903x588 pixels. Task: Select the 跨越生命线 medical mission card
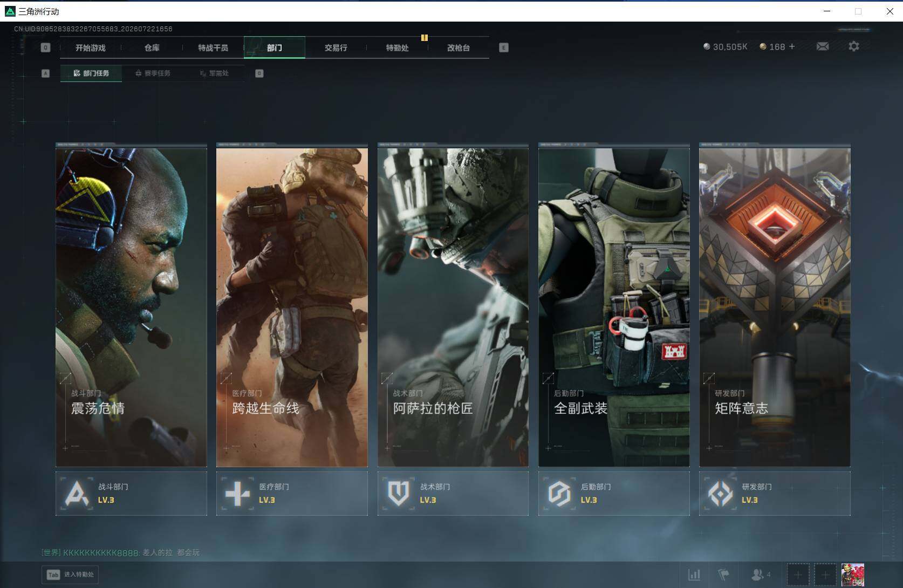click(292, 305)
